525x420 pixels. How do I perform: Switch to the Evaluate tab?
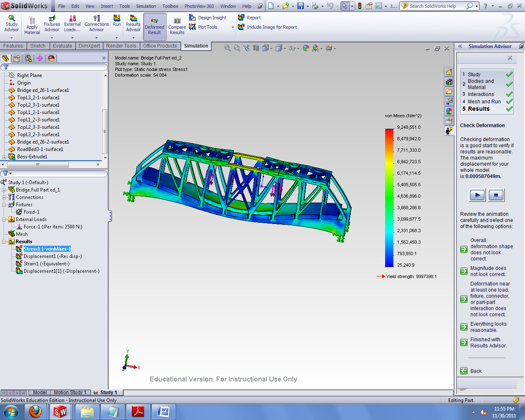(x=62, y=46)
